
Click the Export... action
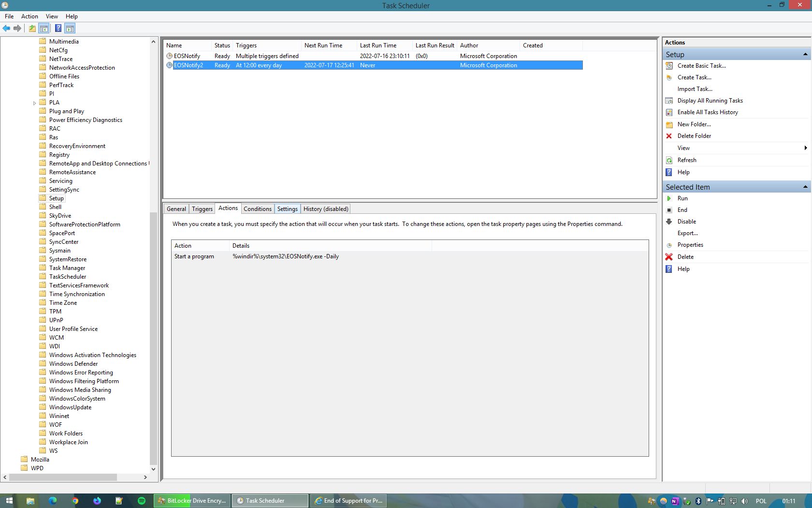tap(687, 233)
